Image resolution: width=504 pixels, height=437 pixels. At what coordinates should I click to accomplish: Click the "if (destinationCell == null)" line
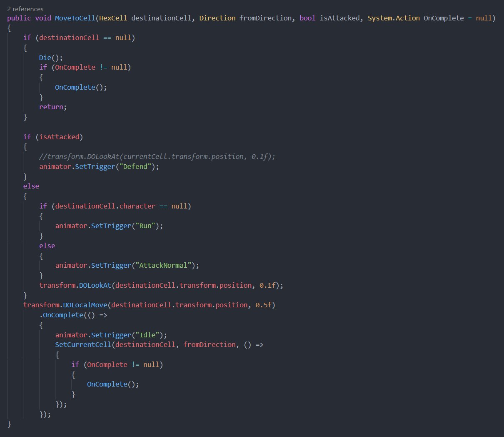tap(79, 38)
